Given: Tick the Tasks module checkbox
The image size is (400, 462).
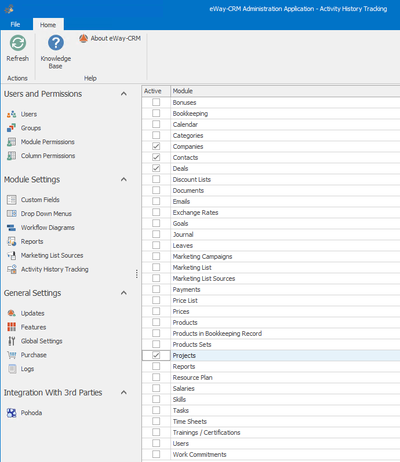Looking at the screenshot, I should coord(156,410).
